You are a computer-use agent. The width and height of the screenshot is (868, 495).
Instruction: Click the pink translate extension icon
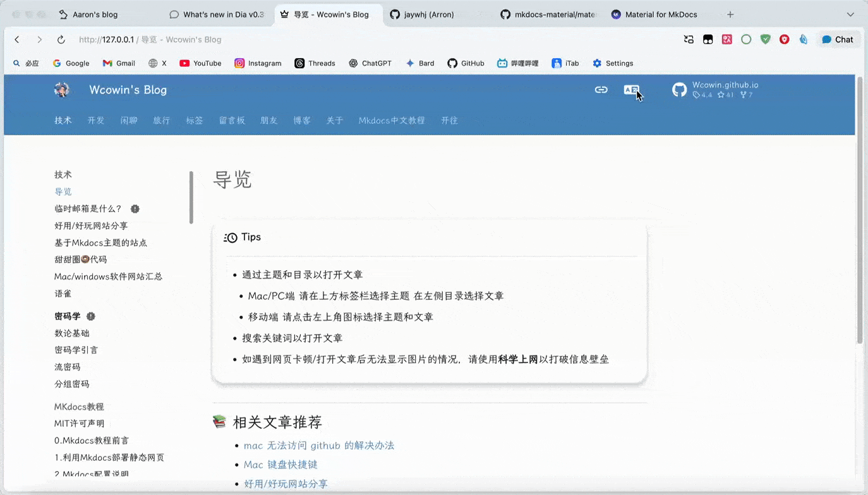coord(726,39)
